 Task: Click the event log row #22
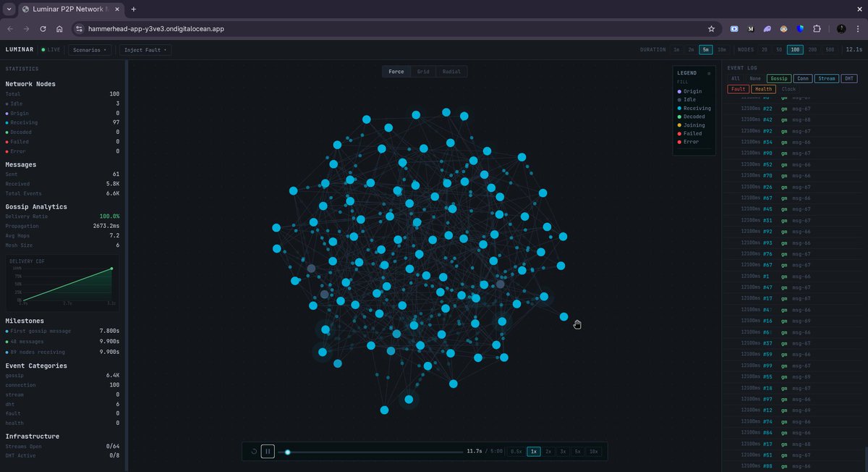pyautogui.click(x=793, y=109)
